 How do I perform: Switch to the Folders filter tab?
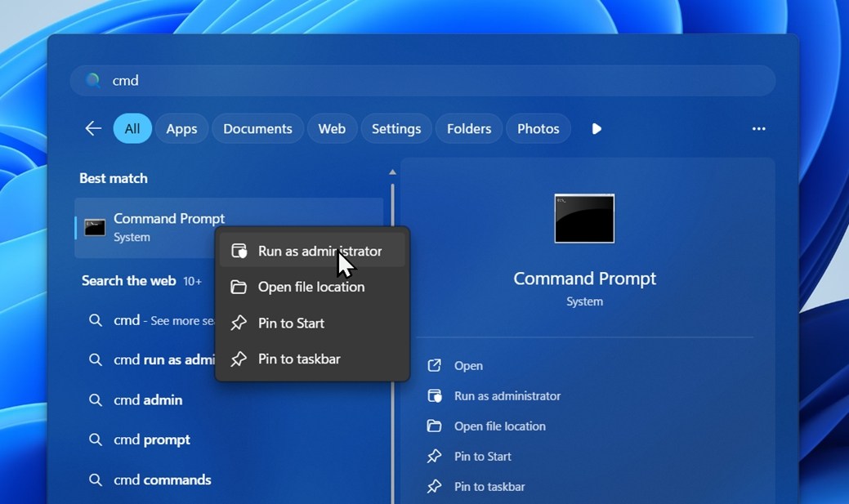pos(469,128)
